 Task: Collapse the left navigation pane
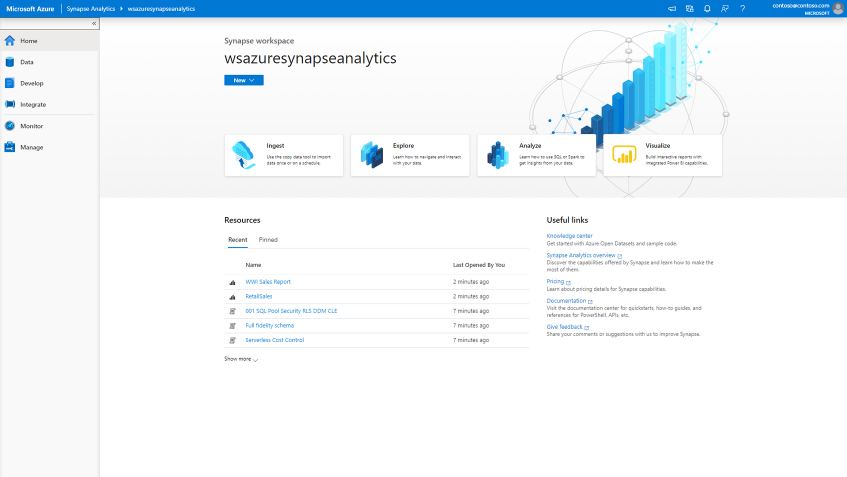coord(94,23)
